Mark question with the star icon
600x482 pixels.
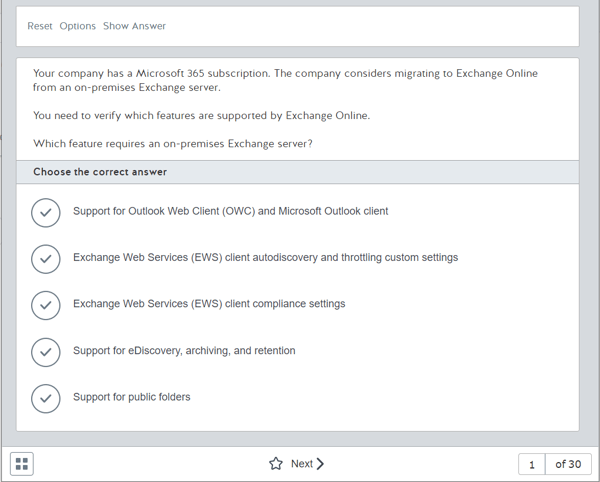276,464
